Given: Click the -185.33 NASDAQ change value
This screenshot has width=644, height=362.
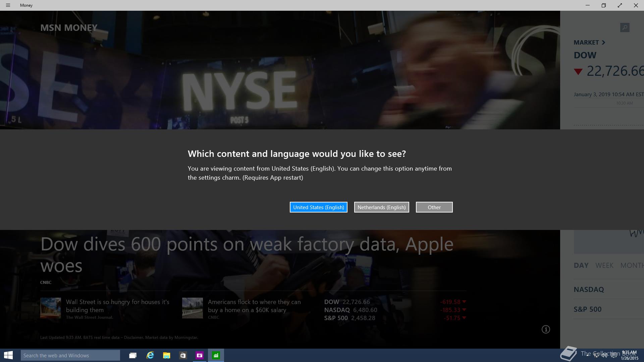Looking at the screenshot, I should coord(450,310).
